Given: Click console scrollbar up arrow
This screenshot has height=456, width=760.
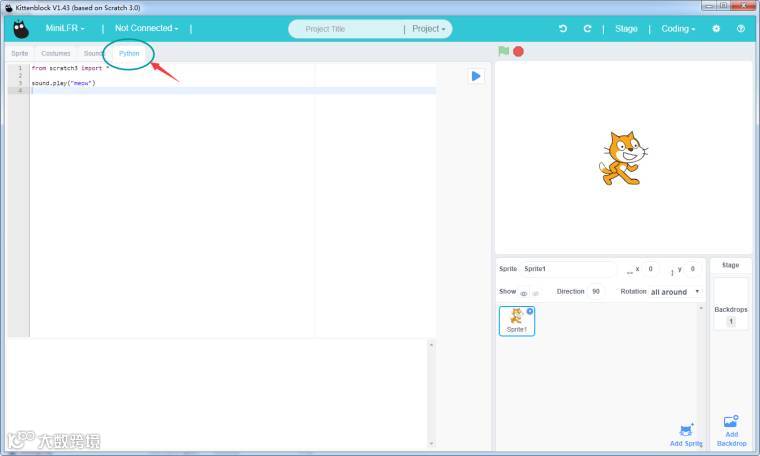Looking at the screenshot, I should pos(431,345).
